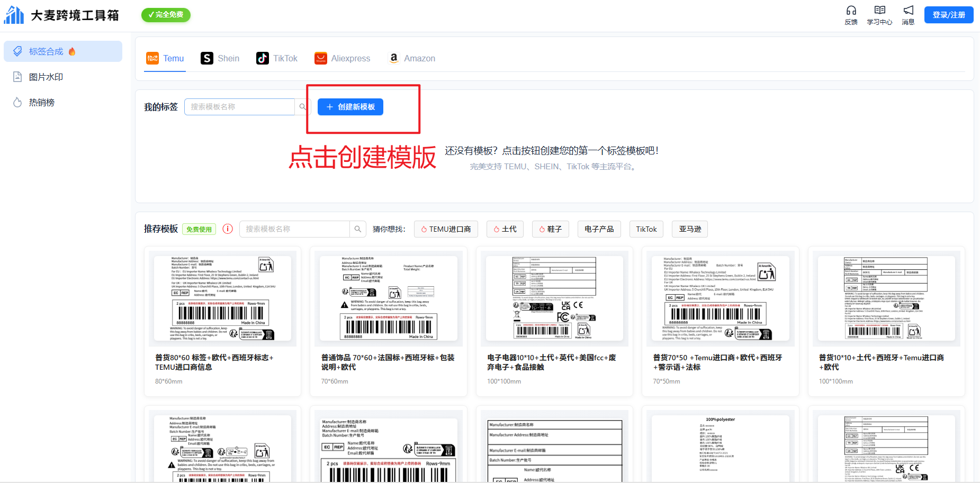Click the 我的标签 heading
Viewport: 980px width, 483px height.
161,107
